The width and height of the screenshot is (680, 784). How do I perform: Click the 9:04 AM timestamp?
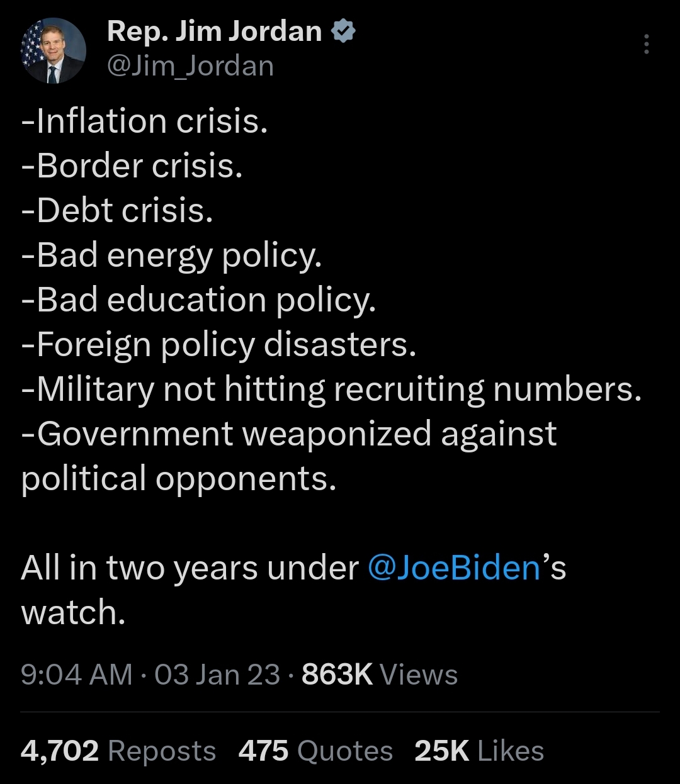tap(77, 675)
